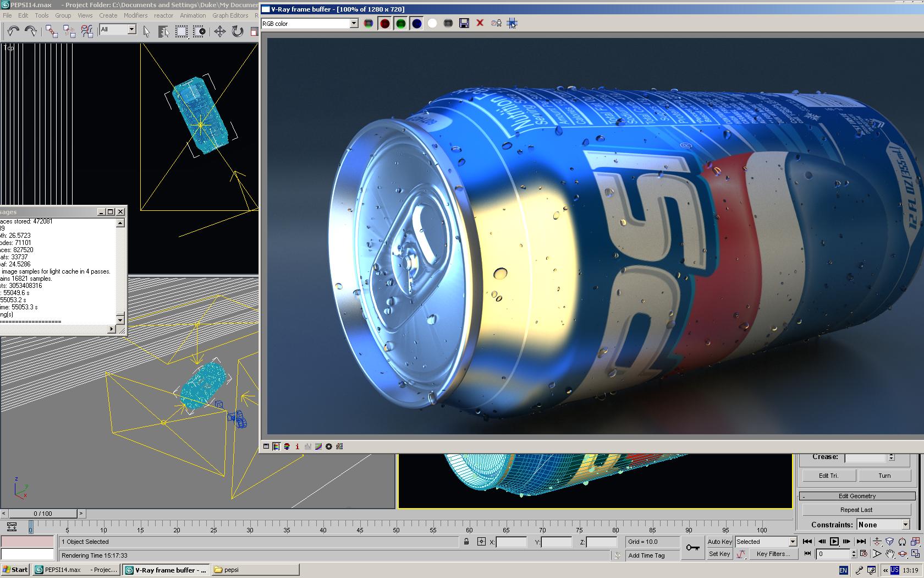This screenshot has width=924, height=578.
Task: Step to the previous frame
Action: point(821,541)
